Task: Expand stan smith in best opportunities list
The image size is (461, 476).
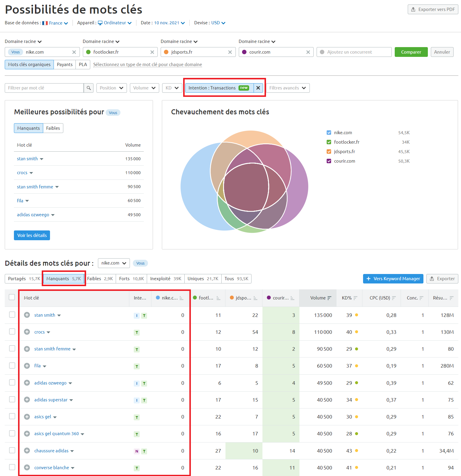Action: (x=41, y=159)
